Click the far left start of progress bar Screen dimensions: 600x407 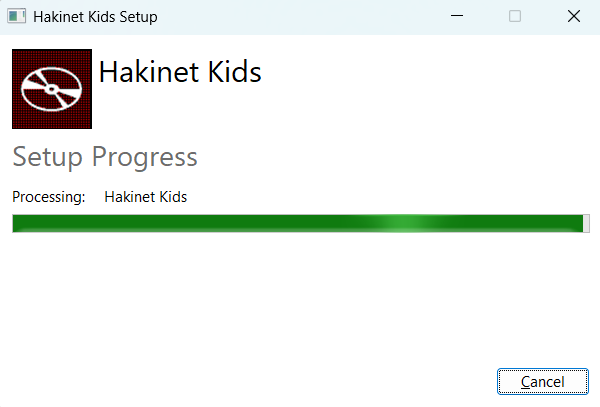click(17, 223)
